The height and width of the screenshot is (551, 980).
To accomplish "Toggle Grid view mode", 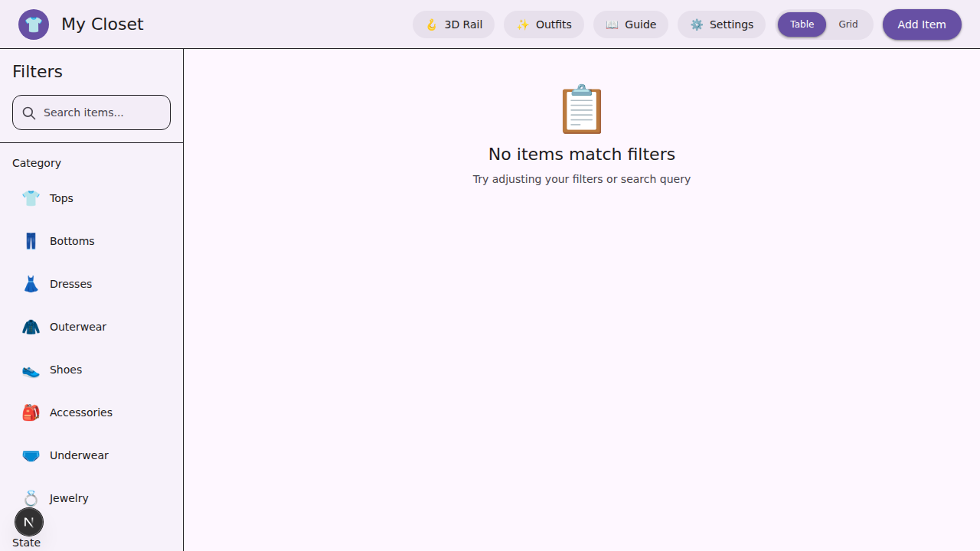I will click(848, 24).
